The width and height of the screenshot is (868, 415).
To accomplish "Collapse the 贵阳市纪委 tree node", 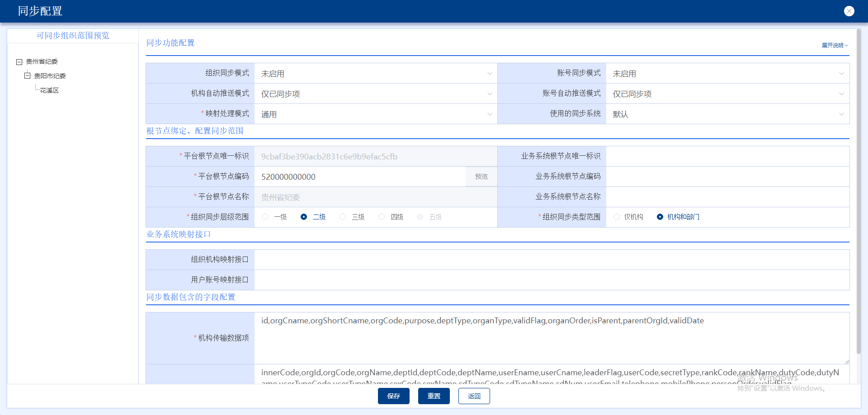I will click(28, 76).
